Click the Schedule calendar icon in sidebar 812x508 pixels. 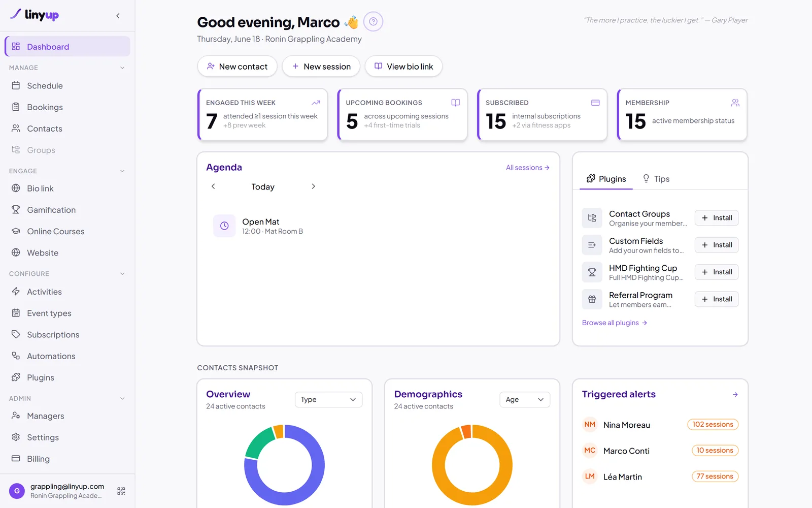click(x=16, y=85)
